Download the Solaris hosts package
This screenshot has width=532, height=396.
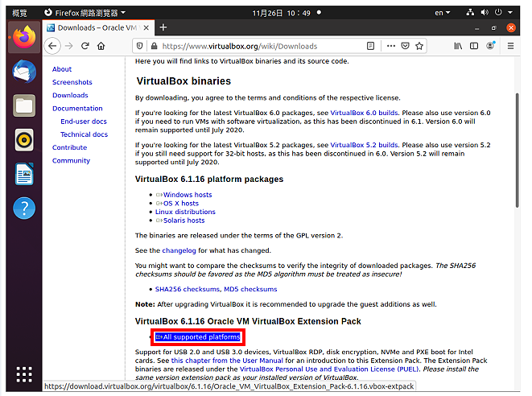[x=184, y=221]
